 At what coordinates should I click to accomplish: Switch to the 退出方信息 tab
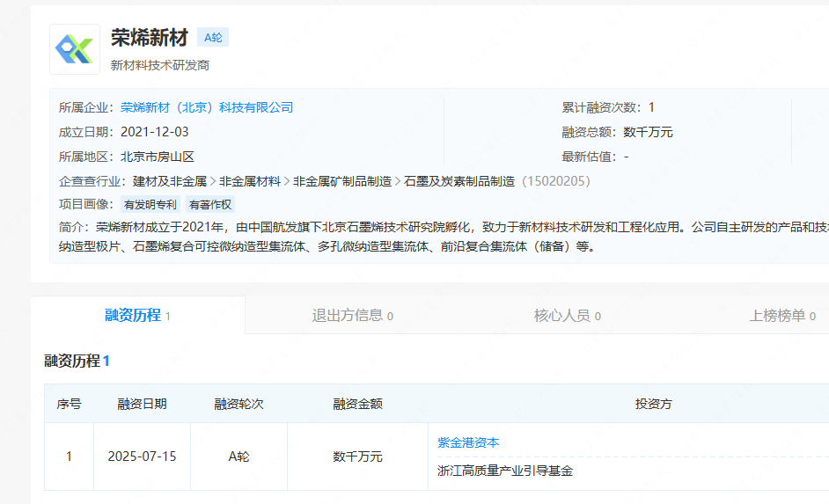tap(352, 316)
